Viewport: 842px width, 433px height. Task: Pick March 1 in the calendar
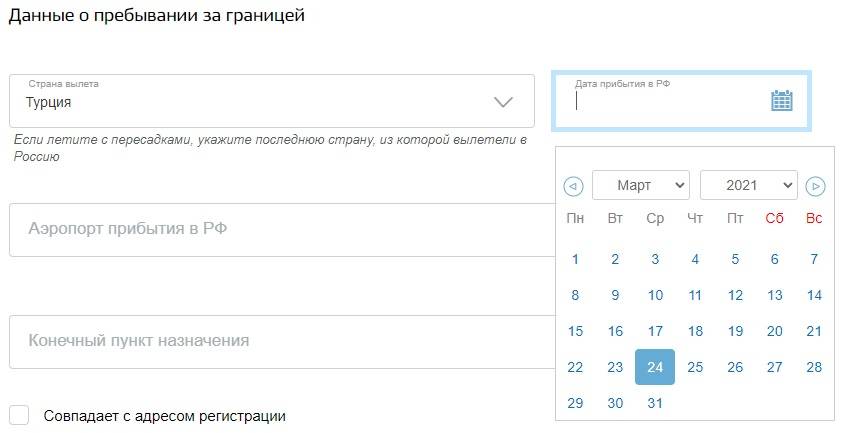(x=575, y=259)
